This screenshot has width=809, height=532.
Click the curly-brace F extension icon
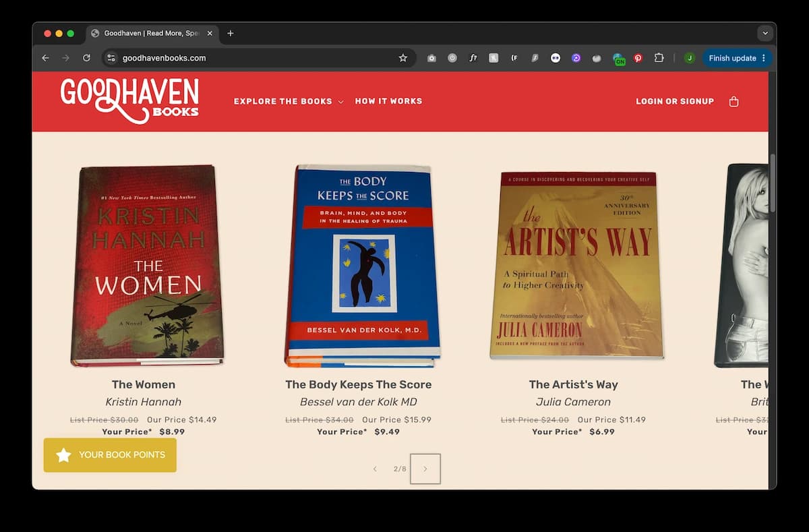click(514, 58)
